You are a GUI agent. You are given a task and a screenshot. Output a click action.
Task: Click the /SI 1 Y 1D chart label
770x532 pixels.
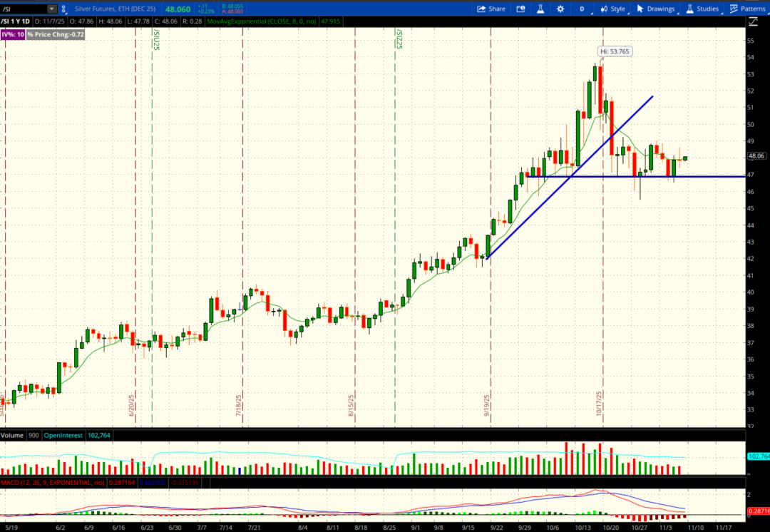16,21
